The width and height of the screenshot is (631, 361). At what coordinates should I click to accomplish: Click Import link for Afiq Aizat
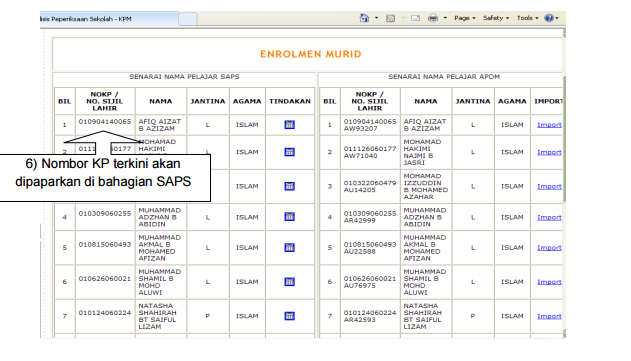pos(549,125)
